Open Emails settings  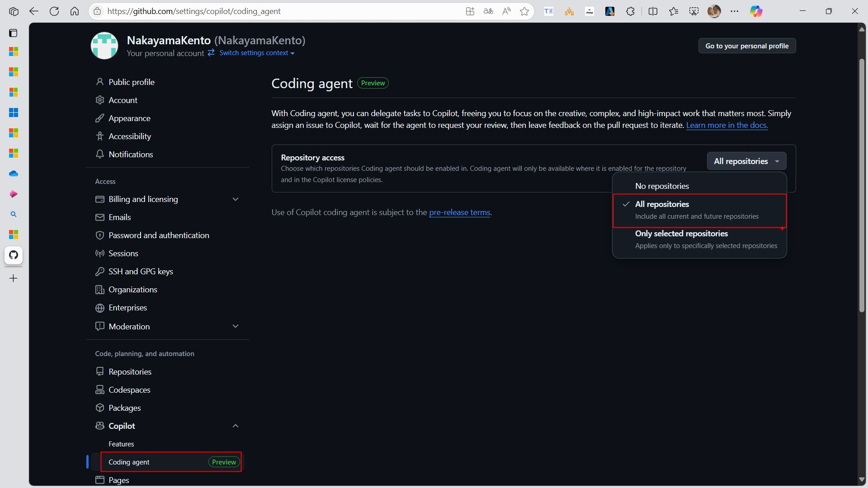(120, 217)
